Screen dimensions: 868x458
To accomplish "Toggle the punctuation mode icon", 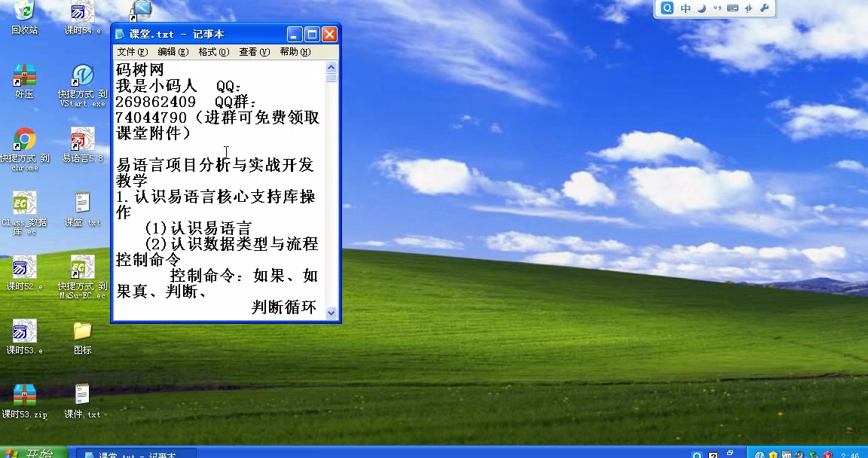I will [719, 8].
